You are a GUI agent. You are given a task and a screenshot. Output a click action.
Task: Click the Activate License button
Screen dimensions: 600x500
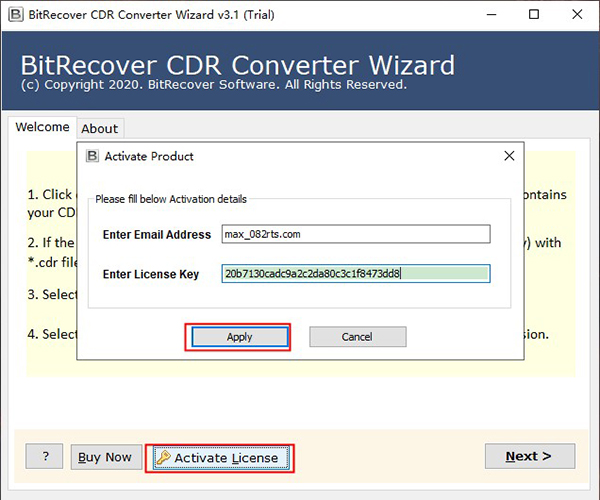point(220,458)
